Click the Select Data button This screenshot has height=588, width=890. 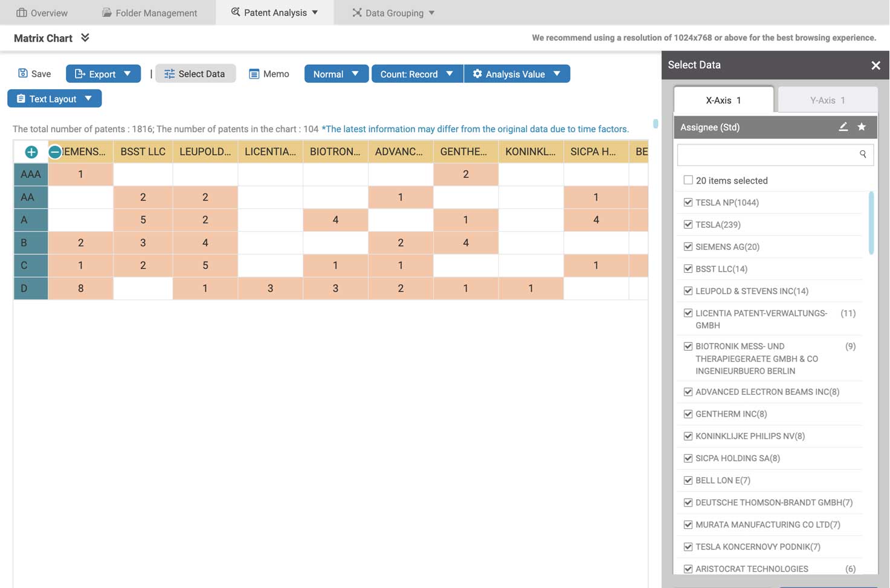195,74
